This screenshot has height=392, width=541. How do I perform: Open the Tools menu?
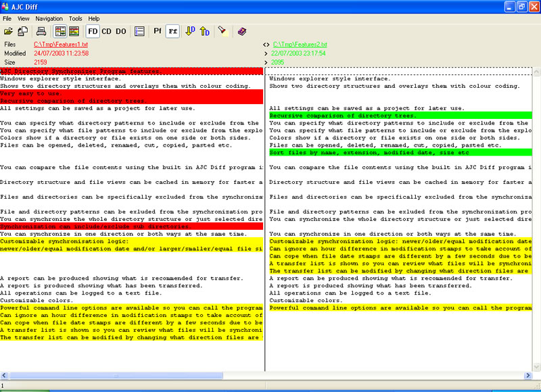(x=76, y=18)
